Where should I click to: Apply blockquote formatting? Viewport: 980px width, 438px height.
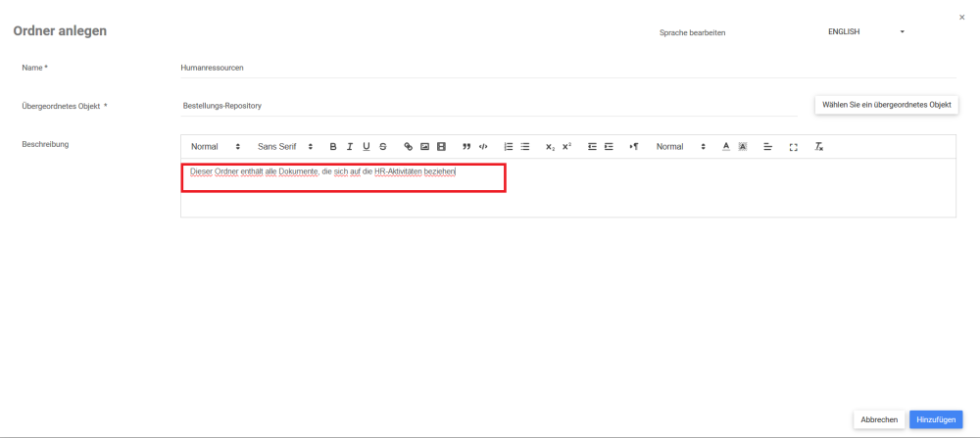coord(466,147)
